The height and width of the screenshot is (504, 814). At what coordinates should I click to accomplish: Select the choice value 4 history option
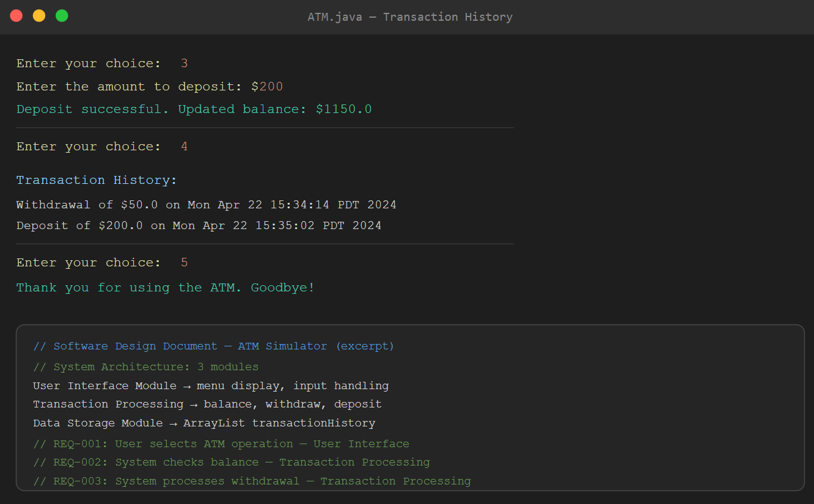pos(184,146)
